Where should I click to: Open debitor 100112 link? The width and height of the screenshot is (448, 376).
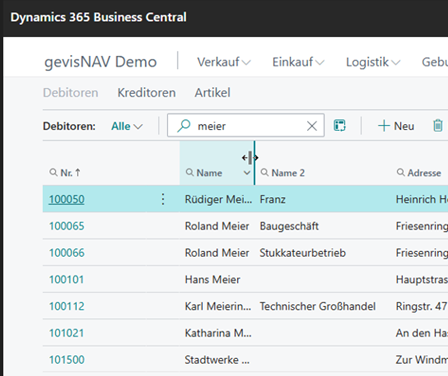pyautogui.click(x=67, y=306)
